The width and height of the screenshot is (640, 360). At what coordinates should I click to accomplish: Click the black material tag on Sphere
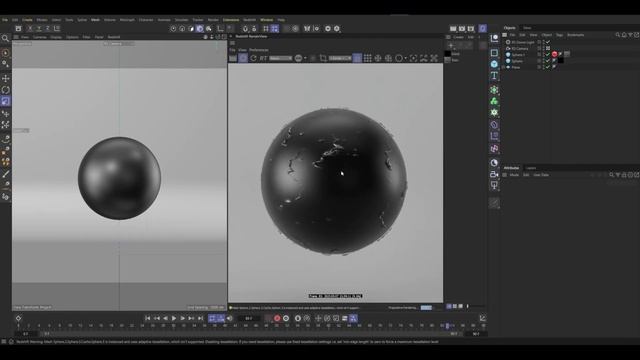point(561,60)
